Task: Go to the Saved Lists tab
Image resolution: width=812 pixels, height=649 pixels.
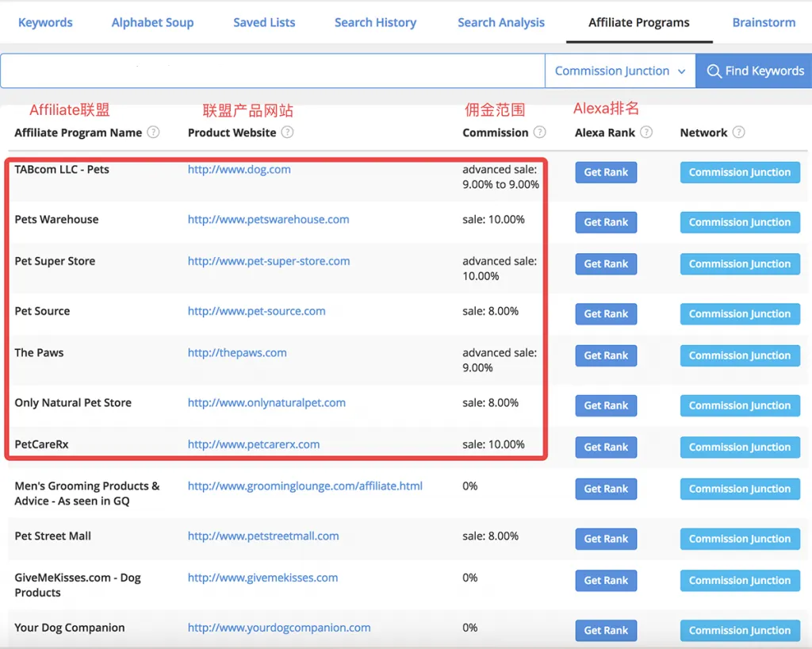Action: [264, 22]
